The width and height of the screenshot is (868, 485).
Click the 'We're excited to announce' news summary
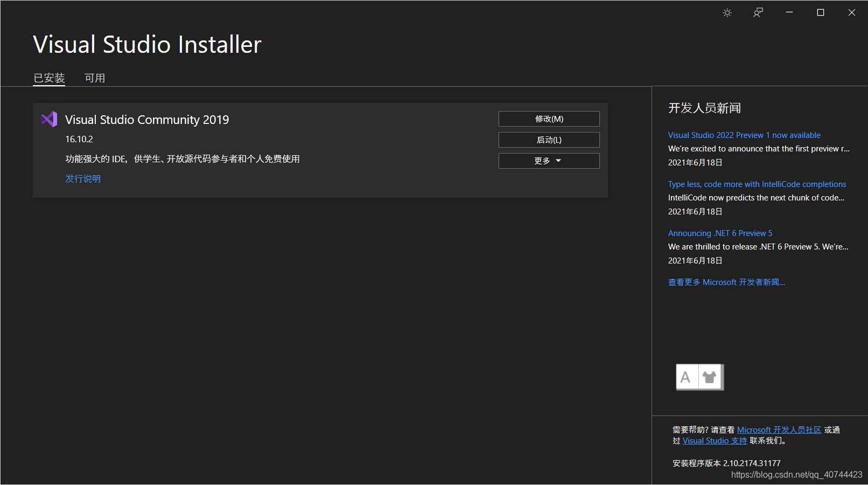click(759, 149)
